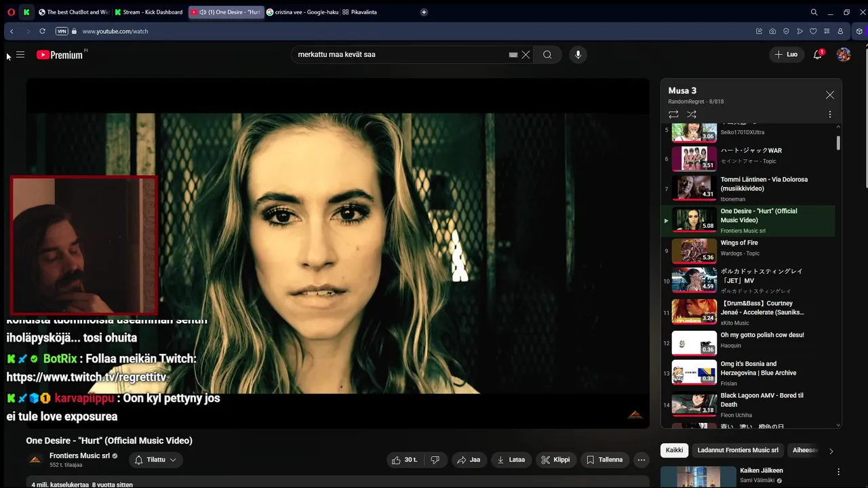This screenshot has width=868, height=488.
Task: Click the Luo create button
Action: point(786,54)
